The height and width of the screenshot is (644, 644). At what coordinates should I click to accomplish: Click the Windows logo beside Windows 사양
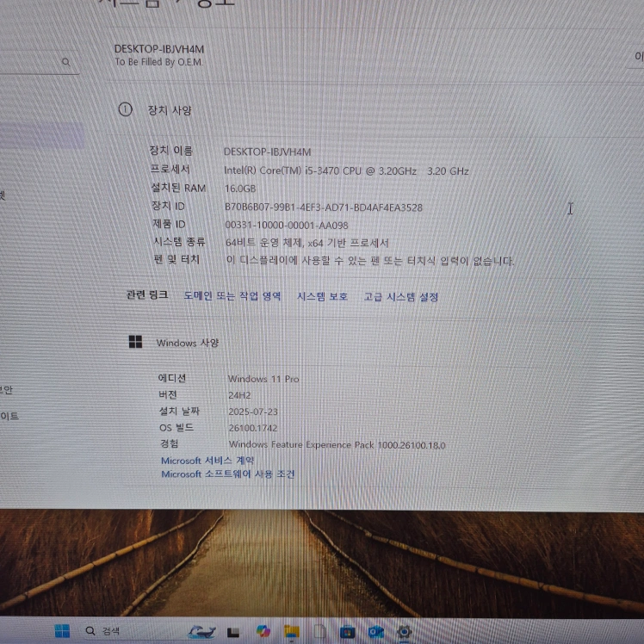[x=135, y=341]
